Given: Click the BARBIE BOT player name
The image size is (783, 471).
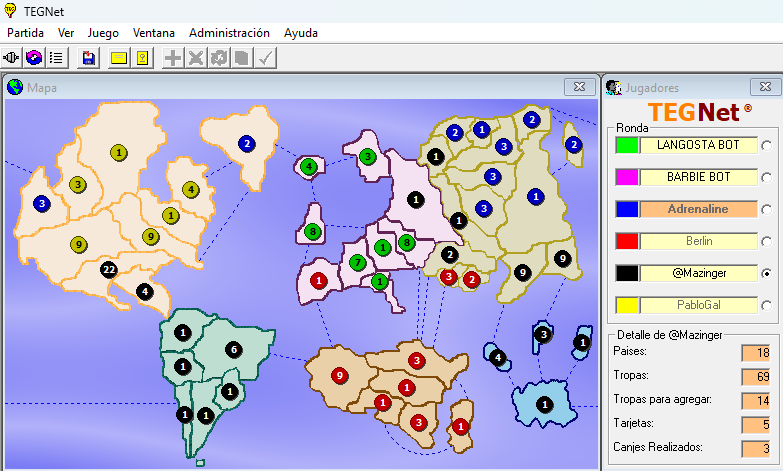Looking at the screenshot, I should click(x=699, y=177).
